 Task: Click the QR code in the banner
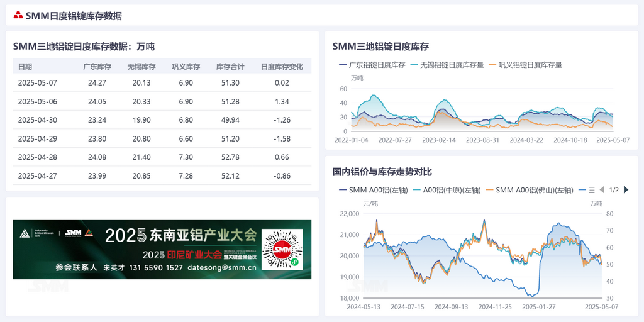point(282,249)
